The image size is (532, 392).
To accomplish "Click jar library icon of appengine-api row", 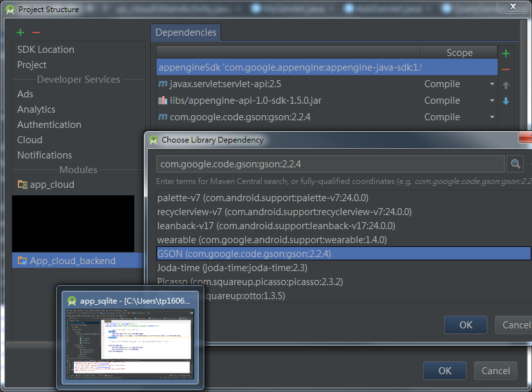I will pos(163,100).
